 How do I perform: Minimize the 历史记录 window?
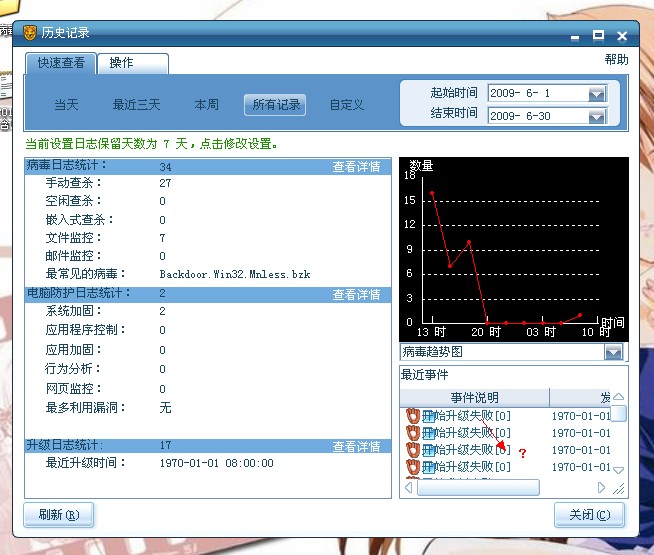tap(575, 38)
